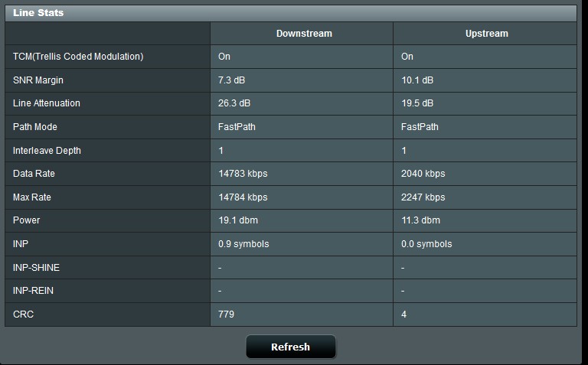
Task: Select downstream attenuation value 26.3 dB
Action: point(234,103)
